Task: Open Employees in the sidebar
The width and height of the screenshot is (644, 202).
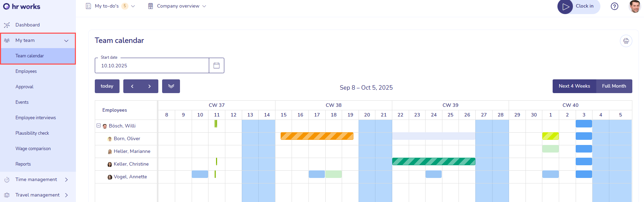Action: coord(26,71)
